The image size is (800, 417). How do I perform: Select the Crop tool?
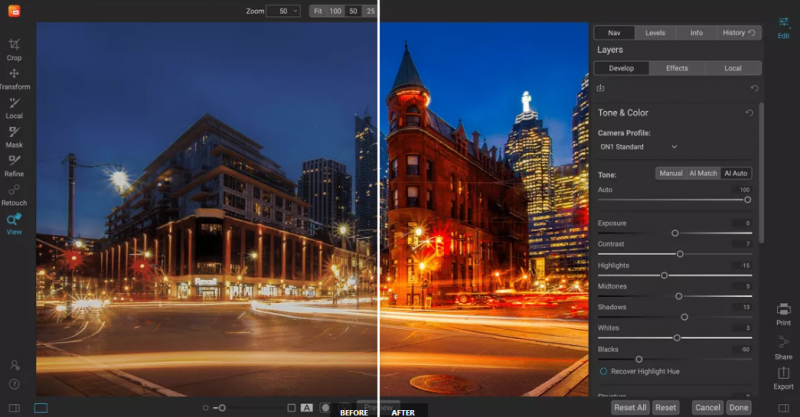pos(14,48)
